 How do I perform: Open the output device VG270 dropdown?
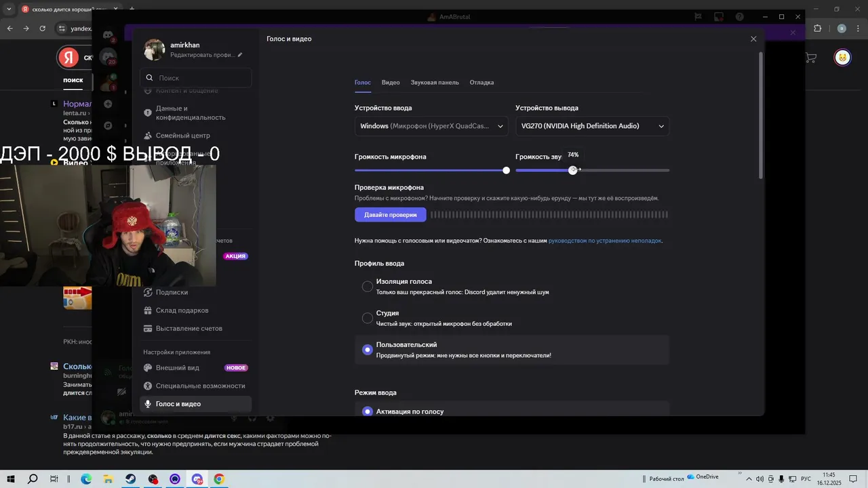[x=592, y=126]
